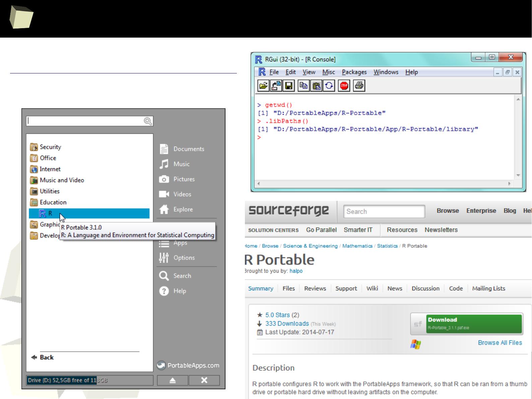Open script icon in RGui toolbar
532x399 pixels.
click(x=263, y=86)
